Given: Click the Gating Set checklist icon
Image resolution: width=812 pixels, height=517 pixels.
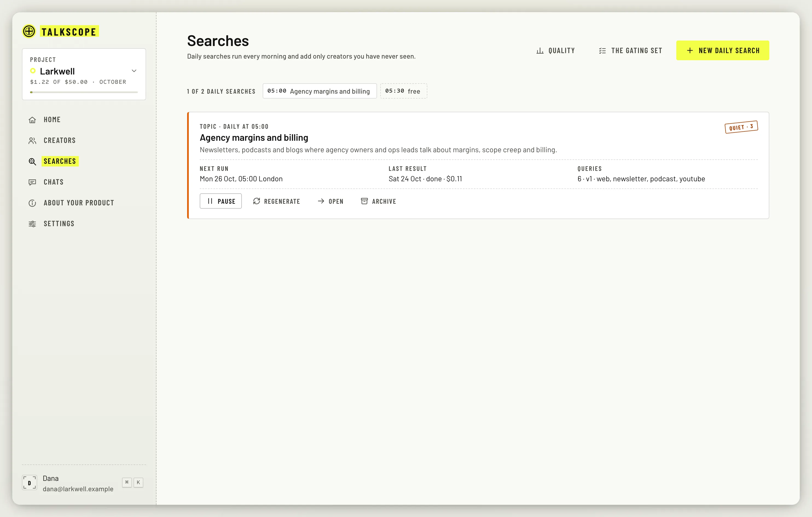Looking at the screenshot, I should click(x=603, y=51).
